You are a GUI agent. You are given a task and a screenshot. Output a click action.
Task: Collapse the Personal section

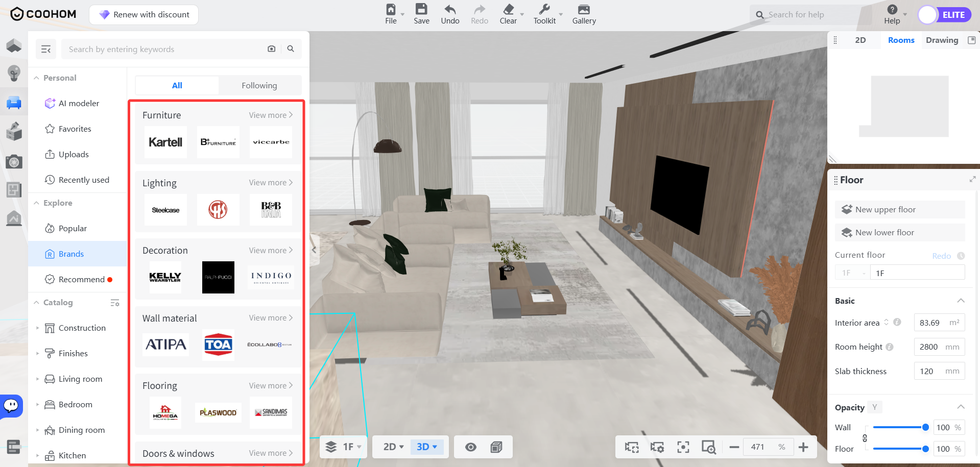pyautogui.click(x=36, y=78)
